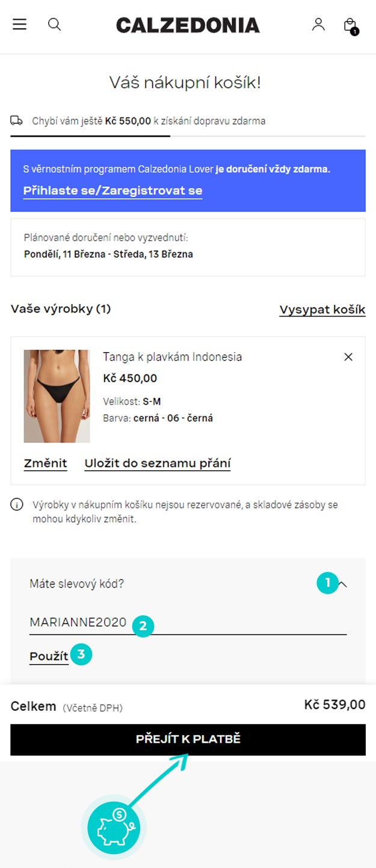
Task: Click the discount code input field
Action: pyautogui.click(x=188, y=623)
